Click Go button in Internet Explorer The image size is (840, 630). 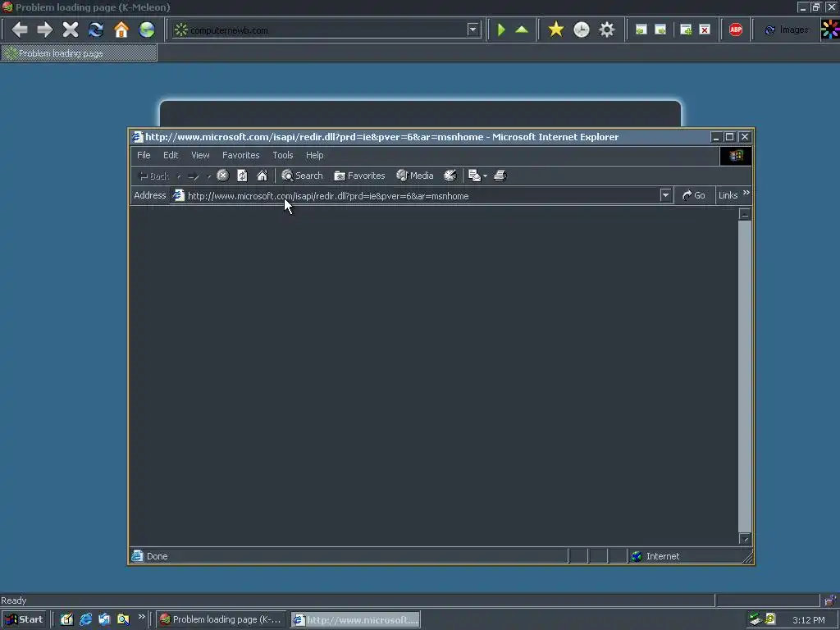pos(694,195)
